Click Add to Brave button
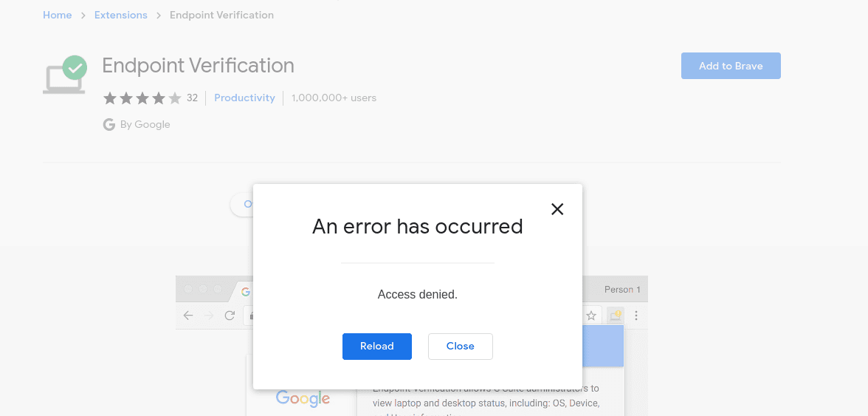Viewport: 868px width, 416px height. (x=731, y=66)
